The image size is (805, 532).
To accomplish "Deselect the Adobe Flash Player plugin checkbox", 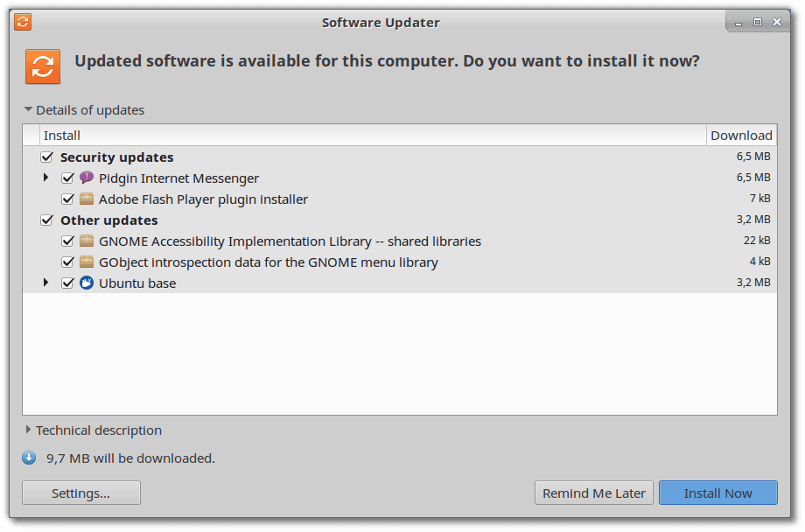I will pos(67,199).
